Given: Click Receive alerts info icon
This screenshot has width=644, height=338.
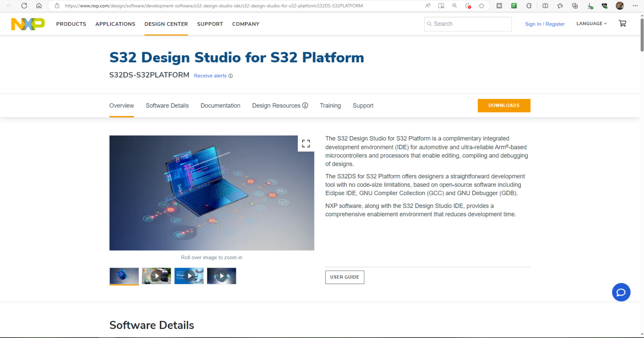Looking at the screenshot, I should [x=231, y=76].
